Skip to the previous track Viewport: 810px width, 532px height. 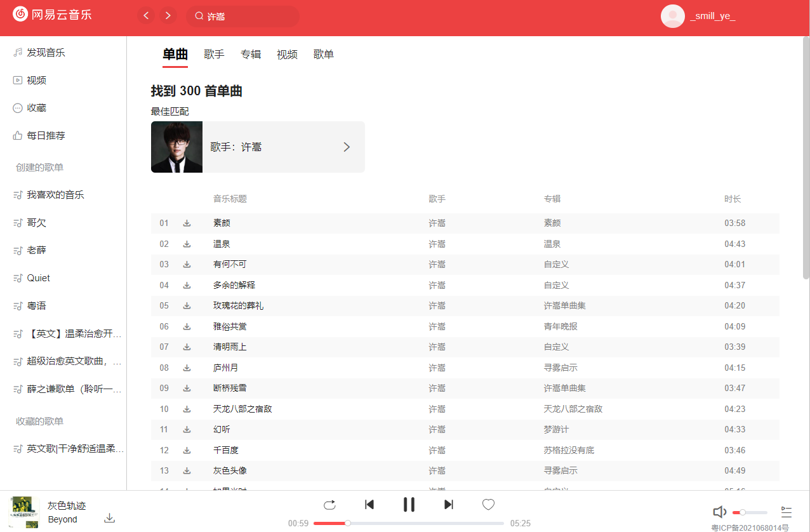369,505
